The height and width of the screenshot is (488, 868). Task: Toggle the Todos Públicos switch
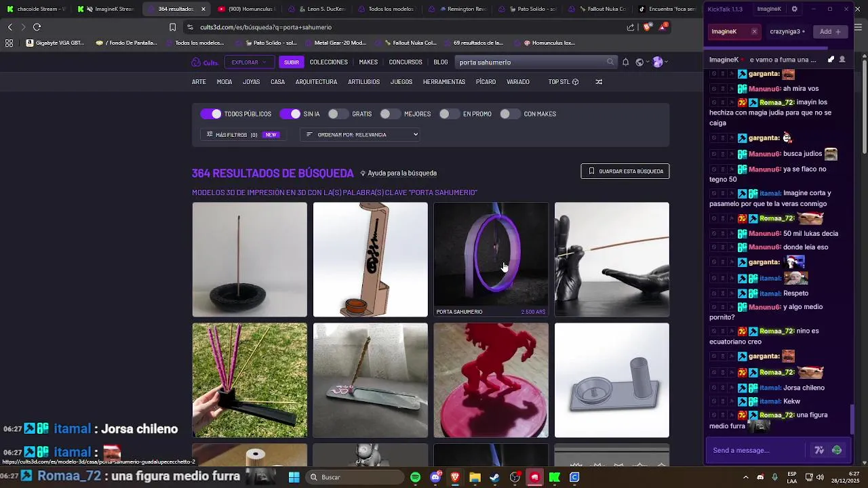coord(211,114)
